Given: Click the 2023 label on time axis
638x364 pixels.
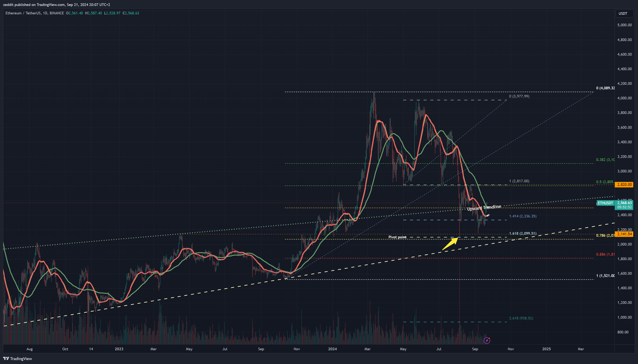Looking at the screenshot, I should click(x=119, y=349).
